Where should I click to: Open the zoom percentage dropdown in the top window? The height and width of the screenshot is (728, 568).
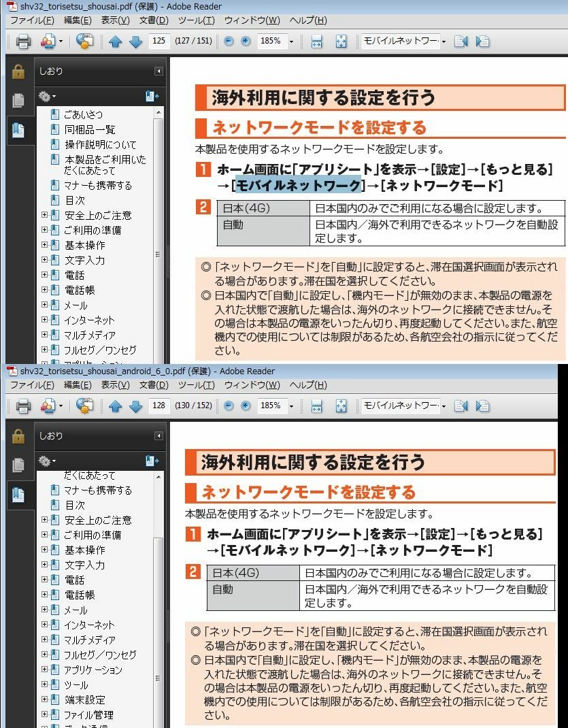(291, 42)
